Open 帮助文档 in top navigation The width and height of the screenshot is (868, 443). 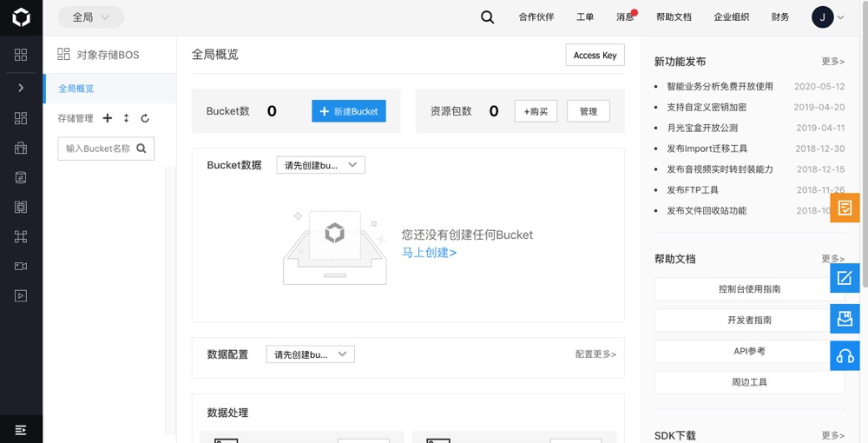674,17
